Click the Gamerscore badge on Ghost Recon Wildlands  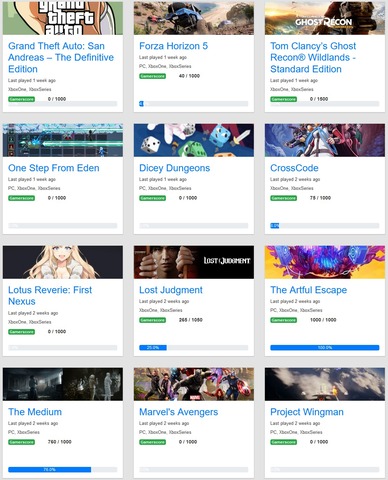[x=283, y=99]
